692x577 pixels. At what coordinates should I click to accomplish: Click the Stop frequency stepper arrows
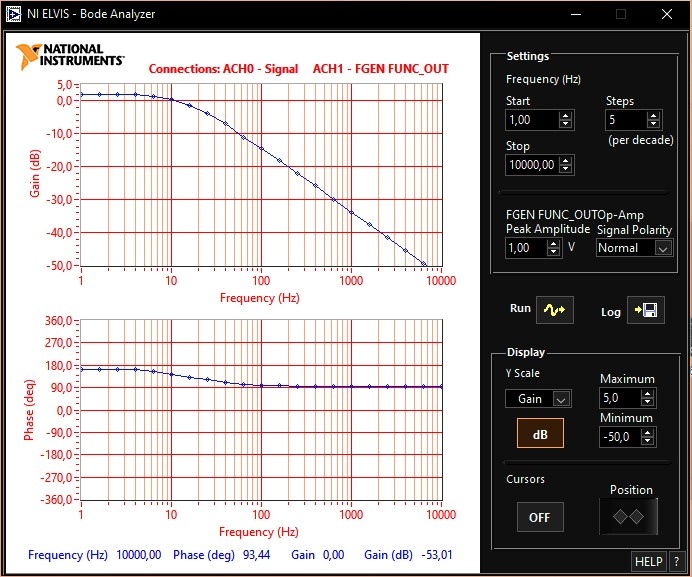[565, 165]
